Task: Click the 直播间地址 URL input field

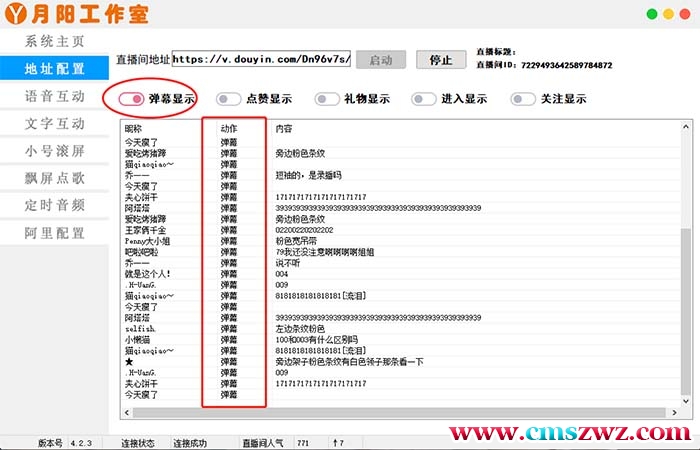Action: click(262, 60)
